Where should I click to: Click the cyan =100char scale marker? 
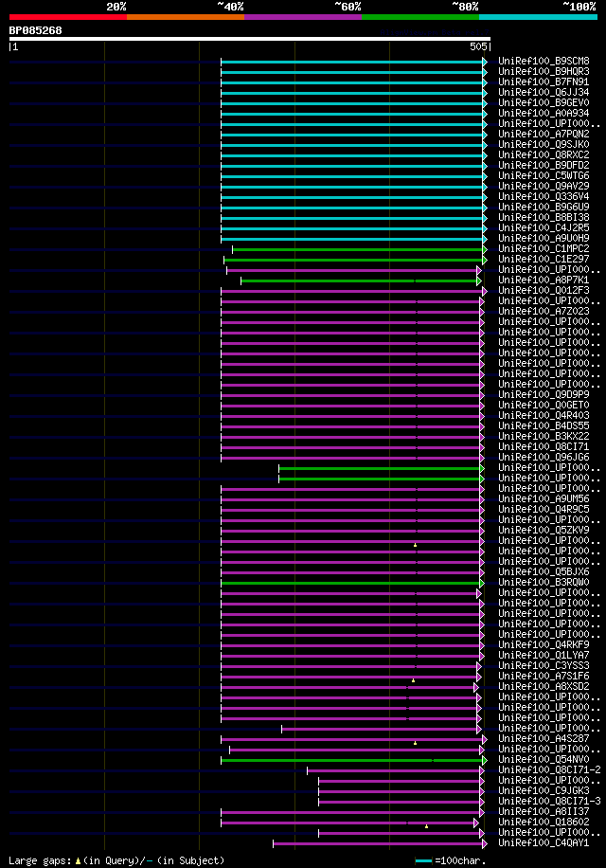coord(423,860)
